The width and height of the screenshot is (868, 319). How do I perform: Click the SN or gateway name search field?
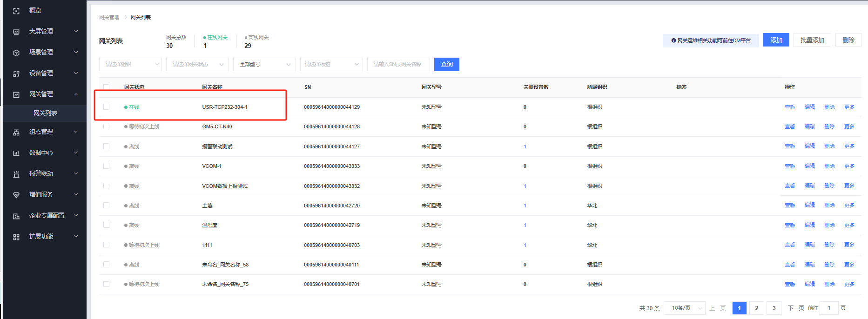tap(398, 64)
